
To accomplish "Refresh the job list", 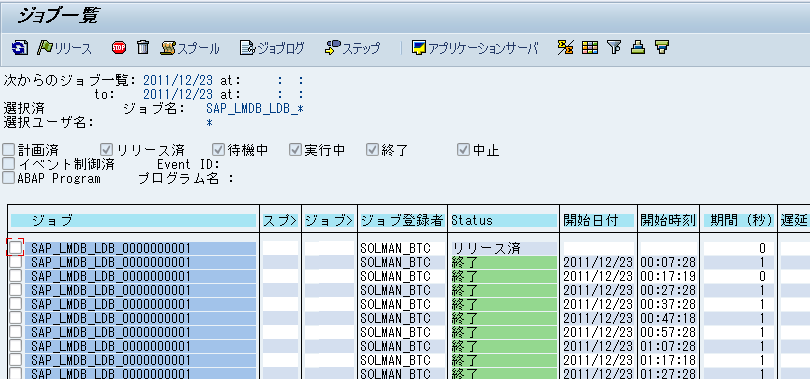I will 19,48.
